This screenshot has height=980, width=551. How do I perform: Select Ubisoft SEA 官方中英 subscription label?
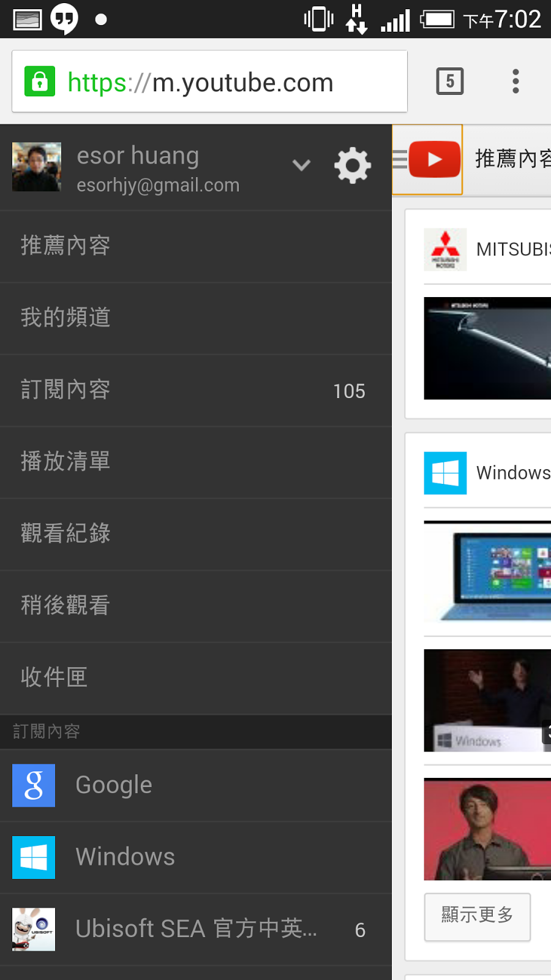[x=197, y=929]
